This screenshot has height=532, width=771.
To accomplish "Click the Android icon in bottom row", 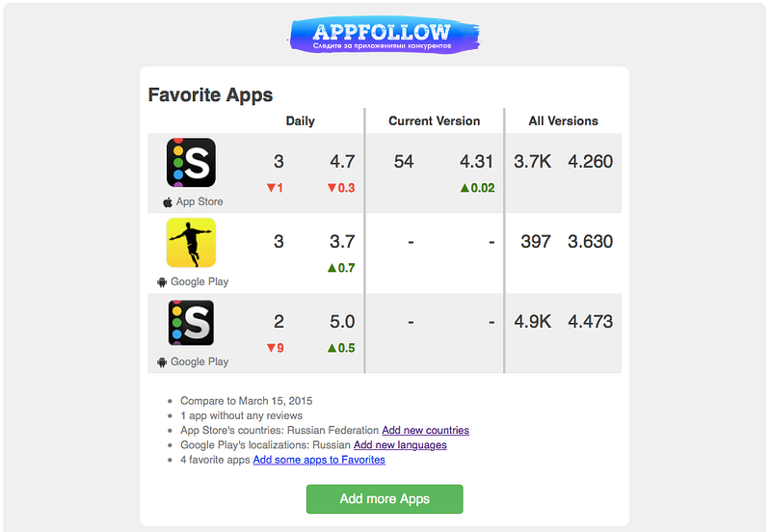I will (x=162, y=362).
